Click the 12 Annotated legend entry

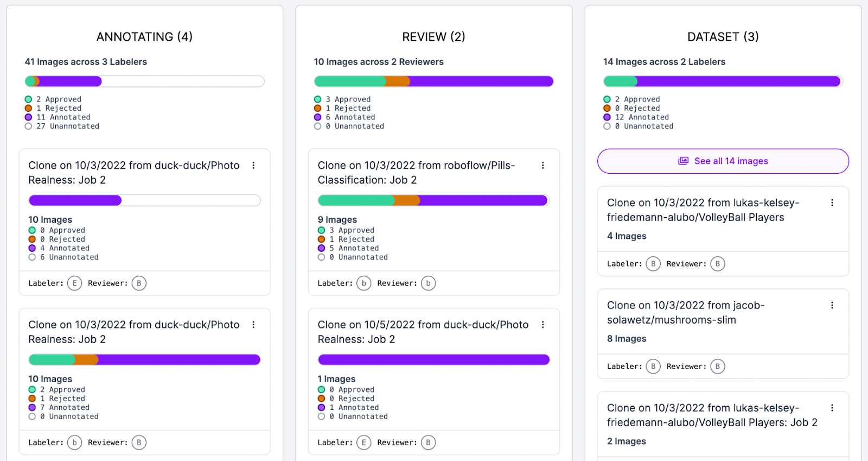pos(636,117)
